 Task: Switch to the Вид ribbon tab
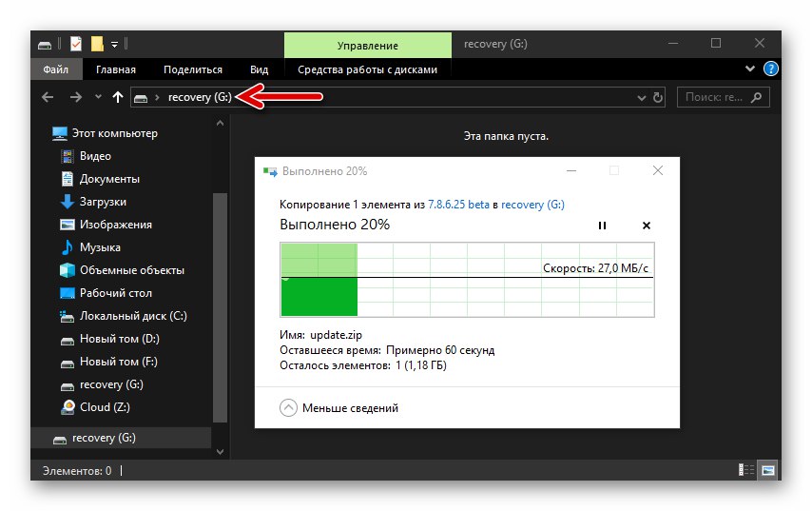[259, 69]
